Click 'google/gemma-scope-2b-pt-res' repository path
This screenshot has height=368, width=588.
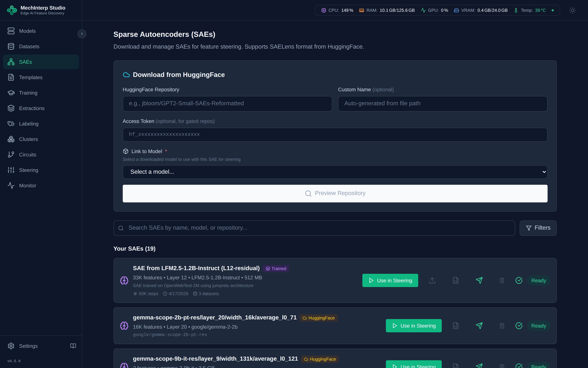click(x=170, y=335)
